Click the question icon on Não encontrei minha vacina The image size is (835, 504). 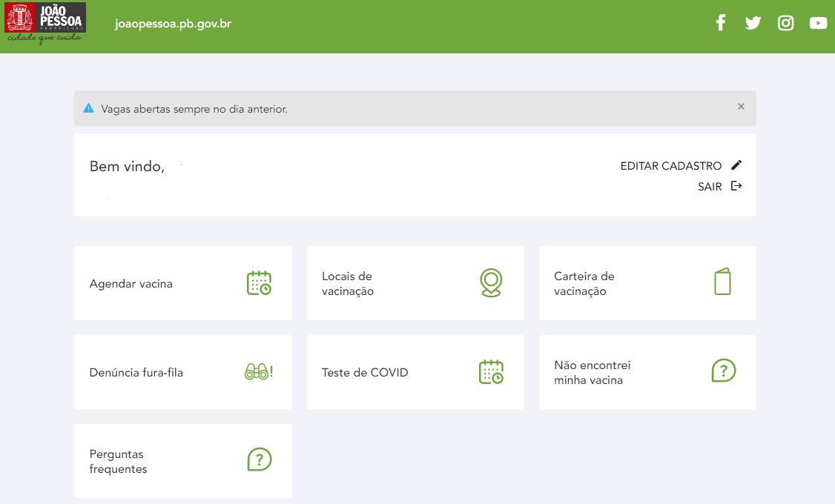click(723, 371)
